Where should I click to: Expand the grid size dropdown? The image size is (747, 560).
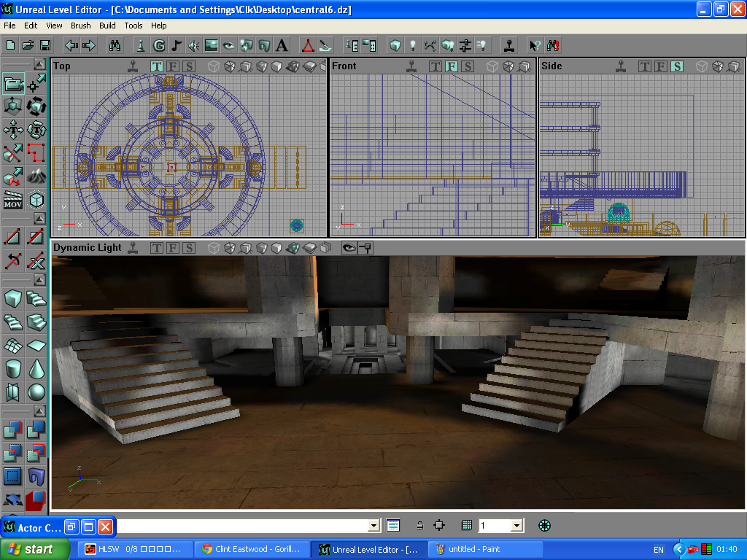point(516,525)
